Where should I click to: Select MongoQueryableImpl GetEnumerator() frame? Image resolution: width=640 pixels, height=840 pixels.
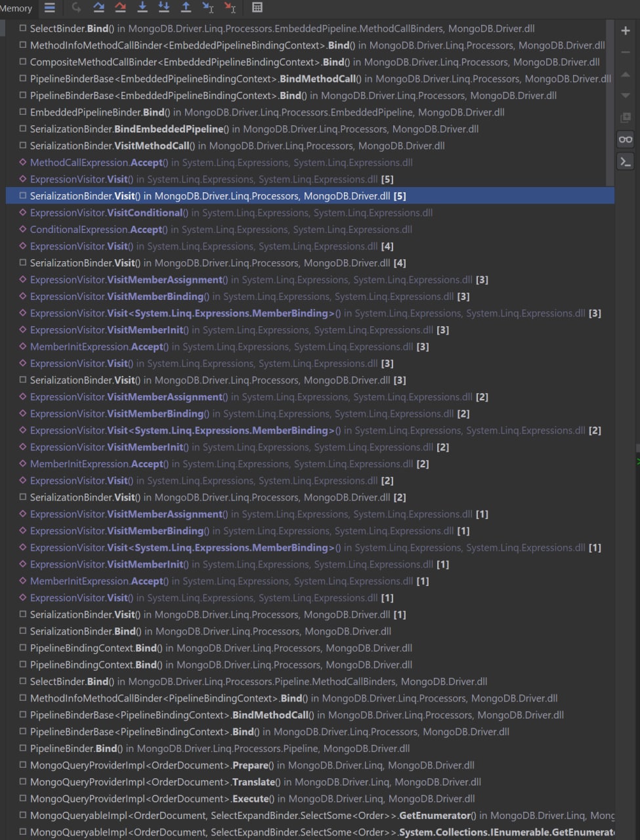[x=310, y=816]
